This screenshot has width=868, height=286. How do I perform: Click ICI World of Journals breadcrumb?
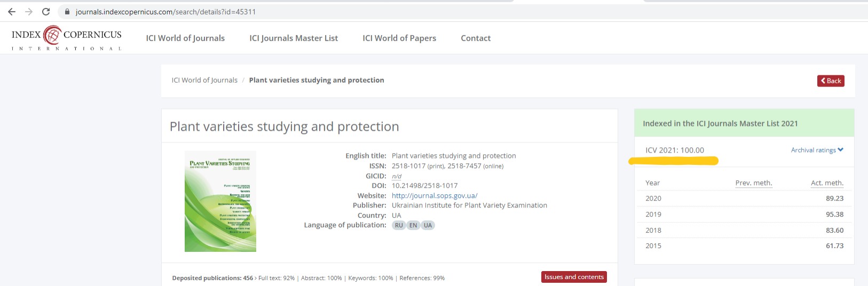(204, 81)
